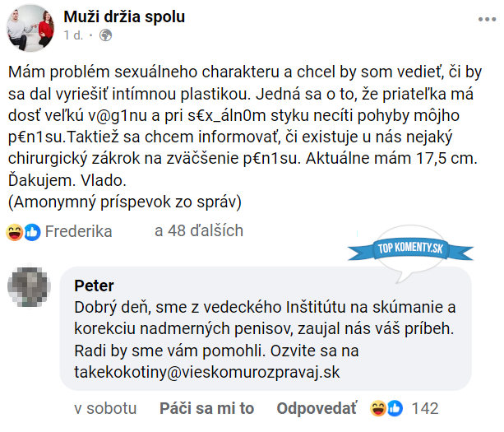Click the haha reaction emoji under the post
The image size is (504, 432).
click(x=16, y=231)
